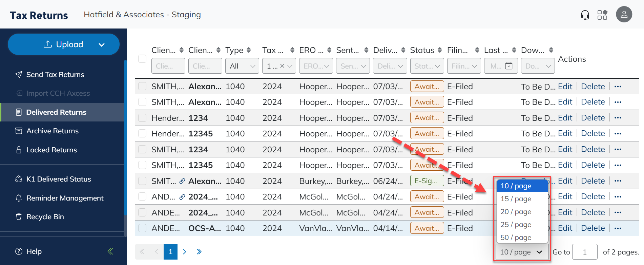The height and width of the screenshot is (265, 644).
Task: Toggle the select all rows checkbox
Action: click(x=142, y=59)
